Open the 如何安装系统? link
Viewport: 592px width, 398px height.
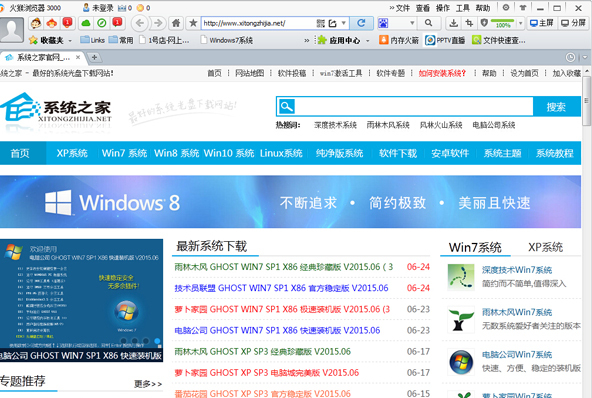point(442,73)
